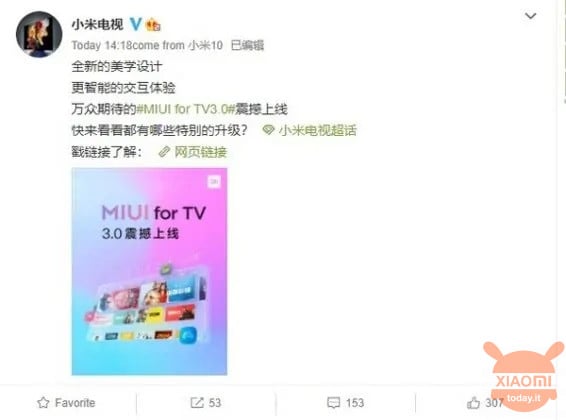Open the MIUI for TV poster image
The width and height of the screenshot is (566, 420).
click(x=149, y=271)
